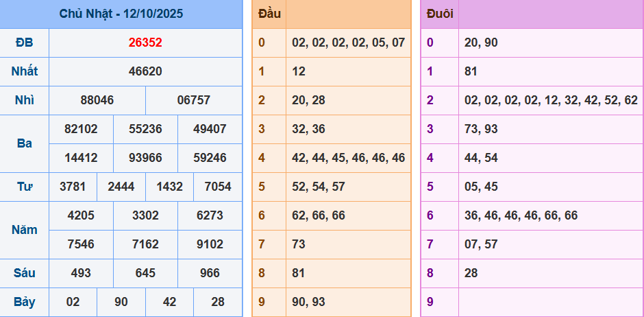Screen dimensions: 644x317
Task: Click the Đầu column header
Action: 270,14
